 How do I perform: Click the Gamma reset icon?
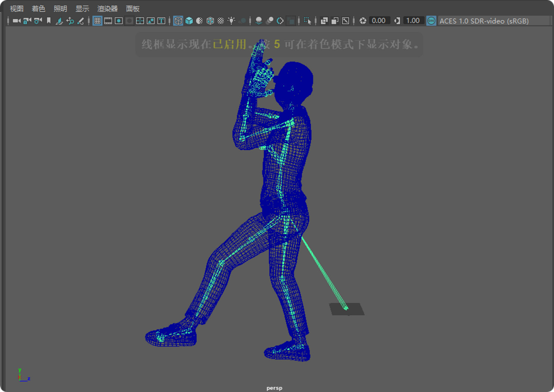point(397,21)
